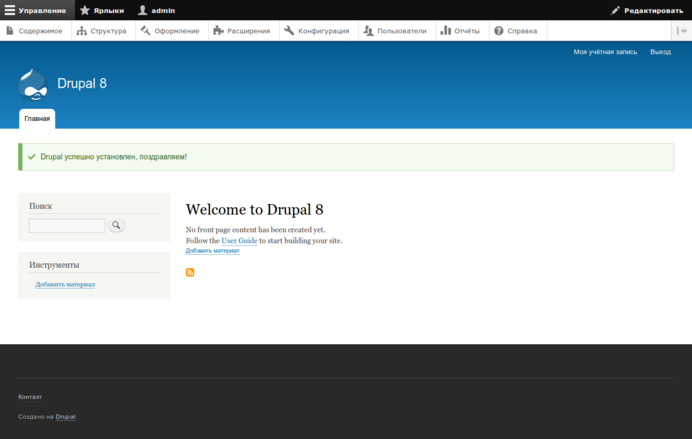The height and width of the screenshot is (439, 692).
Task: Open Ярлыки shortcuts star menu
Action: click(102, 10)
